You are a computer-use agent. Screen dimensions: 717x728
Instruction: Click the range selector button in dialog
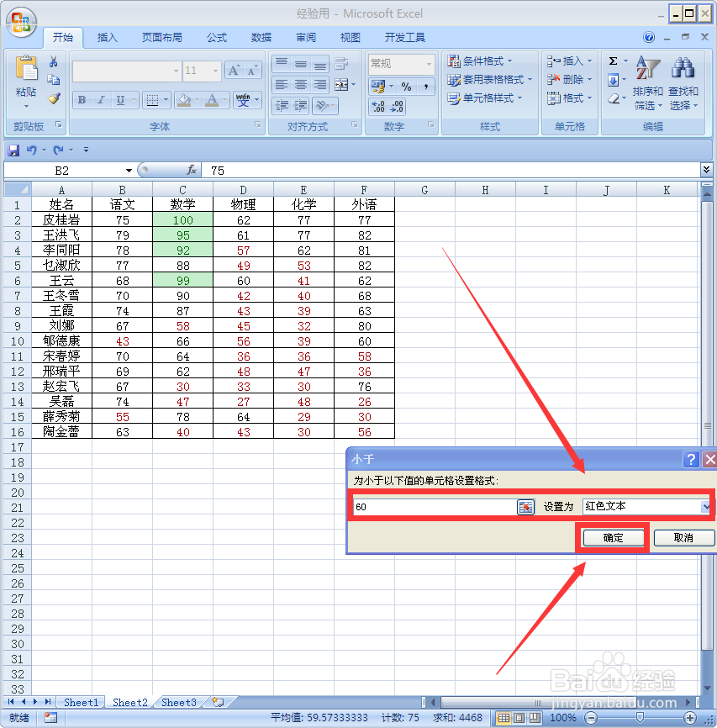[525, 507]
